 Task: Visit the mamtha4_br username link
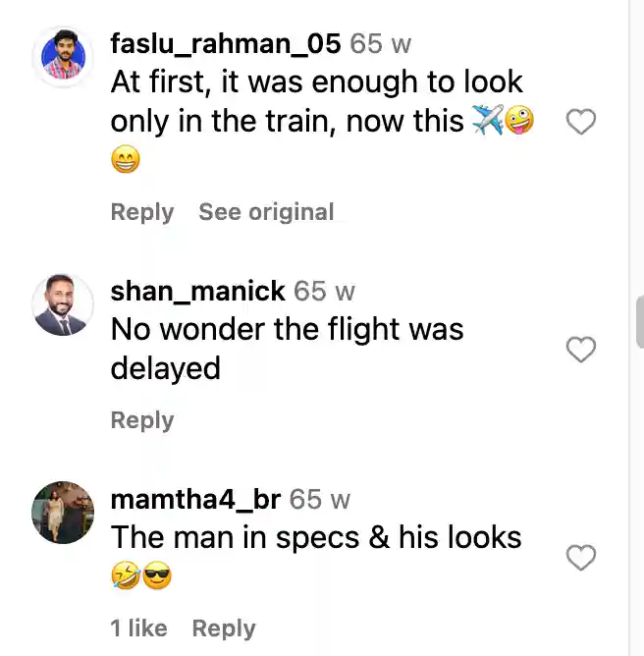(x=195, y=499)
